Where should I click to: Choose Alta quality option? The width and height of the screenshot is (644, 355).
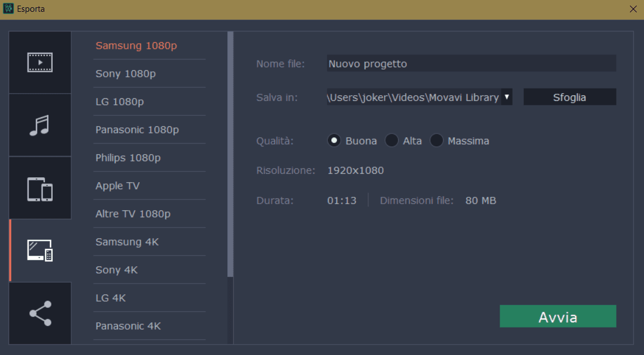[x=391, y=141]
